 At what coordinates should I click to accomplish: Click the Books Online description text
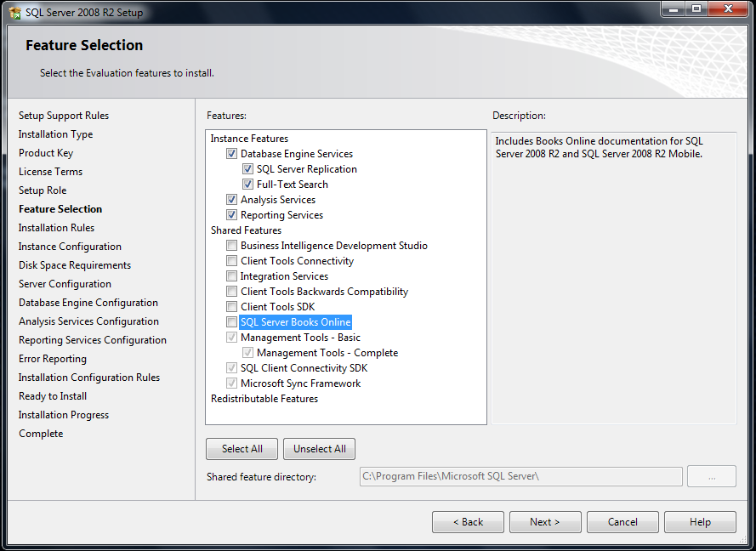tap(599, 147)
